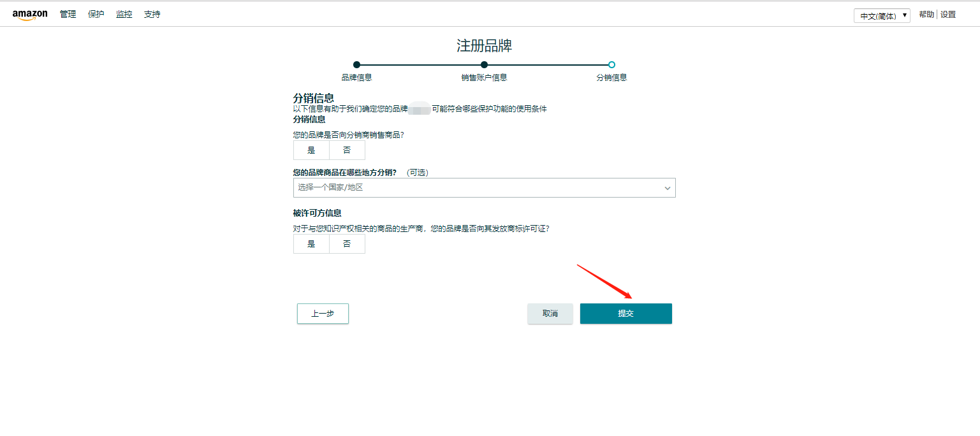The width and height of the screenshot is (980, 436).
Task: Click the 分销信息 progress step circle
Action: click(611, 64)
